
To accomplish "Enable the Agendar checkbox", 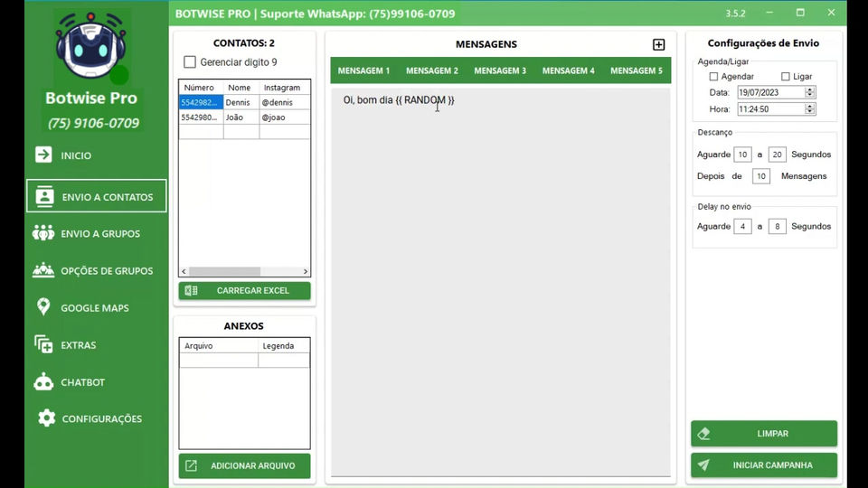I will coord(713,76).
